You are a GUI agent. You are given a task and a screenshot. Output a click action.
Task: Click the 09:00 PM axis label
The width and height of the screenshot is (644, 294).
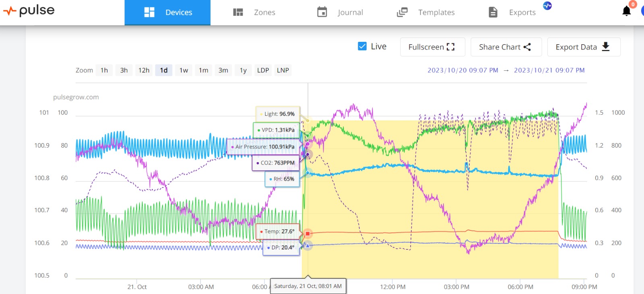[584, 287]
